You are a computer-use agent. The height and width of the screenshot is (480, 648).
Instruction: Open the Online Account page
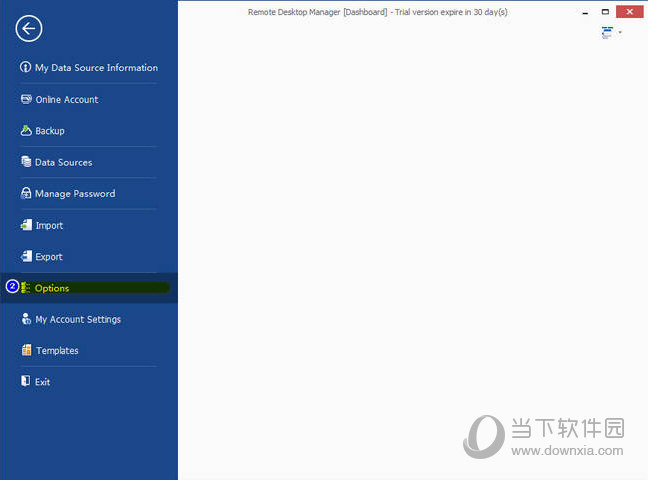67,100
